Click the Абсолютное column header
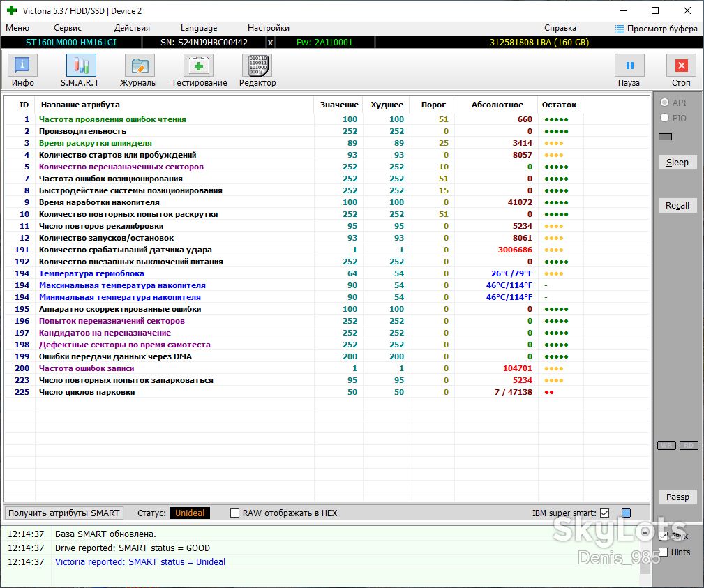Image resolution: width=704 pixels, height=588 pixels. (x=497, y=105)
